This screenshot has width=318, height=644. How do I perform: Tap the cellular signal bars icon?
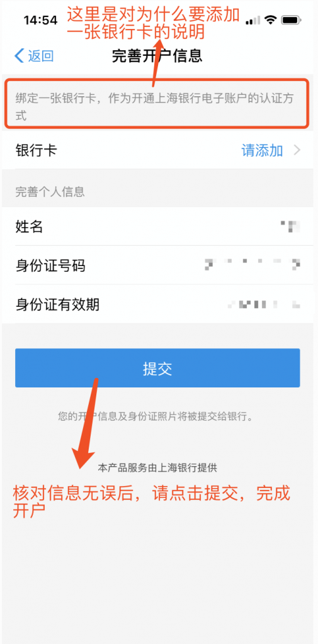pos(253,19)
